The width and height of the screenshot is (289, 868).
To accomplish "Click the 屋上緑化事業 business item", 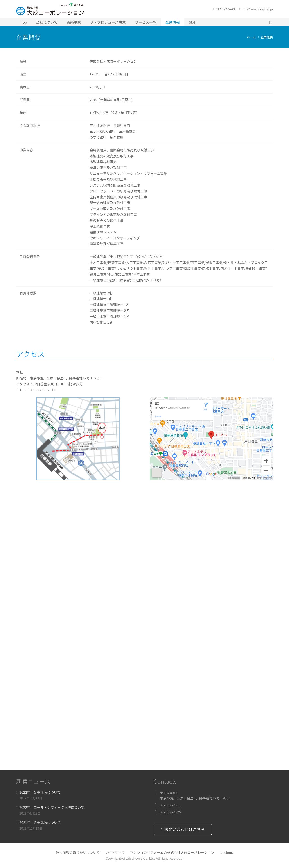I will [x=99, y=226].
